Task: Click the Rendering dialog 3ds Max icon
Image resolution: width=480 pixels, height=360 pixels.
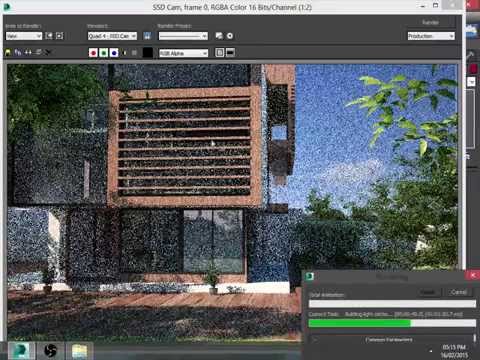Action: (310, 276)
